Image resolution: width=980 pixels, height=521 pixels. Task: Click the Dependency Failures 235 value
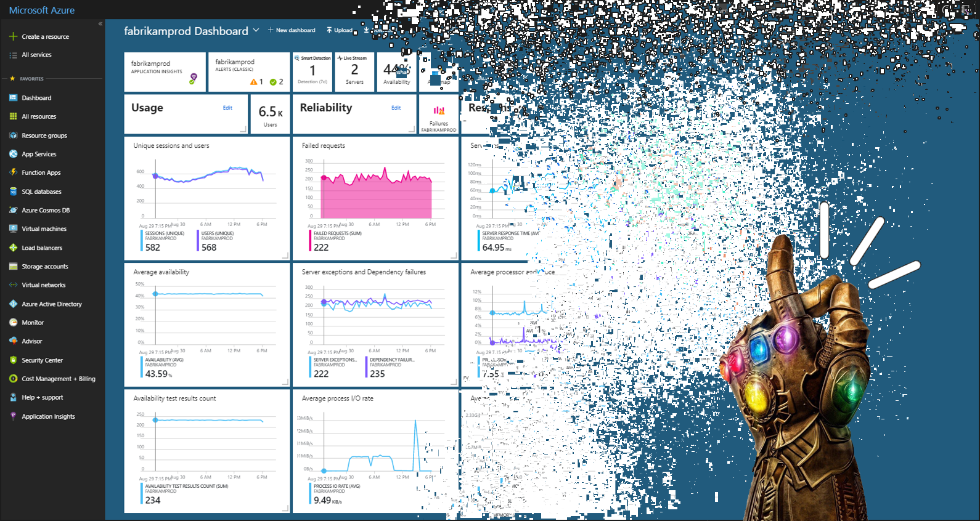[377, 374]
